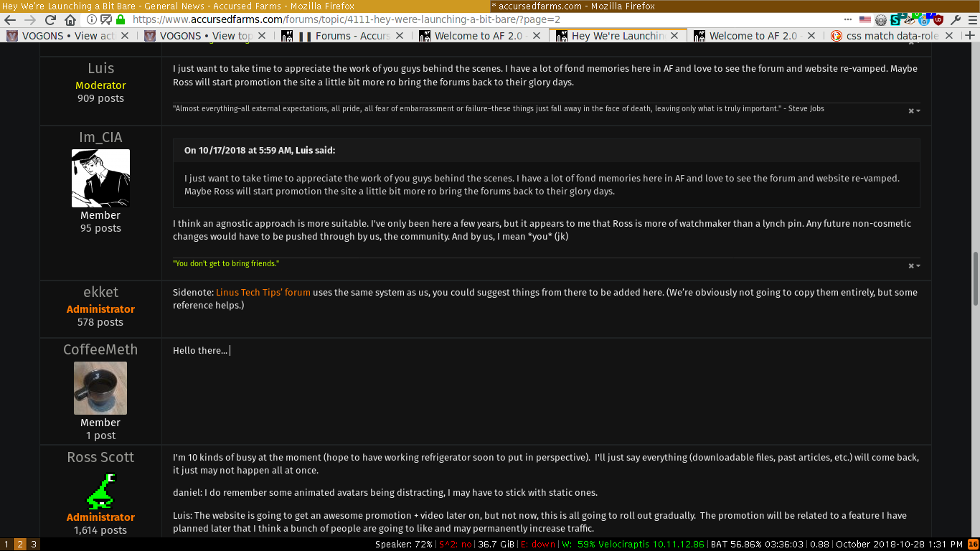
Task: Click the Speaker 72% status indicator
Action: (x=404, y=545)
